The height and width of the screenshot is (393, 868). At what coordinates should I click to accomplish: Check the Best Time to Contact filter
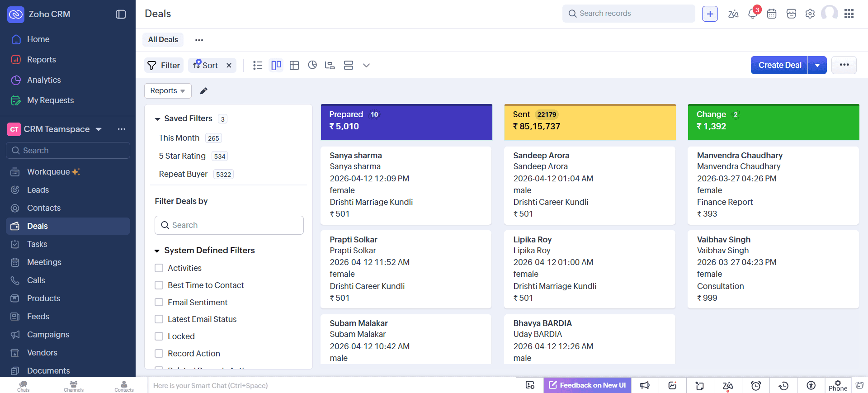[159, 285]
